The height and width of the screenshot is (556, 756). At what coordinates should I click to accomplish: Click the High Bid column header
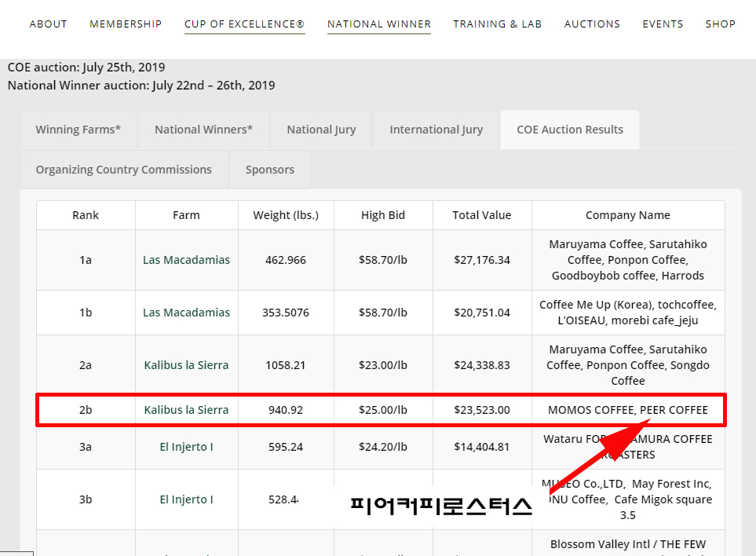(383, 215)
